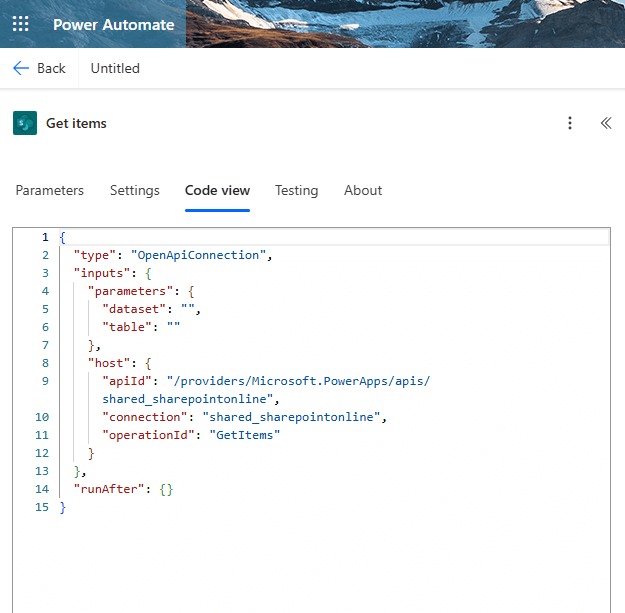Click the Power Automate title

pos(114,25)
